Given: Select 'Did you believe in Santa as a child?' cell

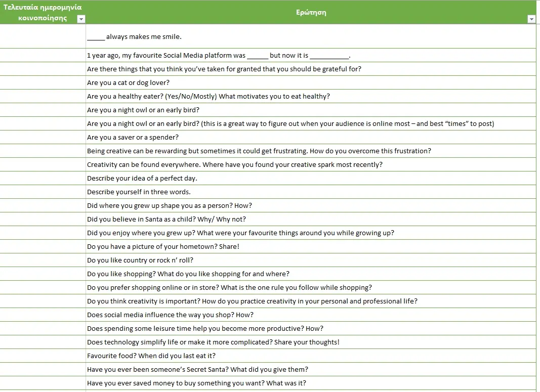Looking at the screenshot, I should click(311, 219).
